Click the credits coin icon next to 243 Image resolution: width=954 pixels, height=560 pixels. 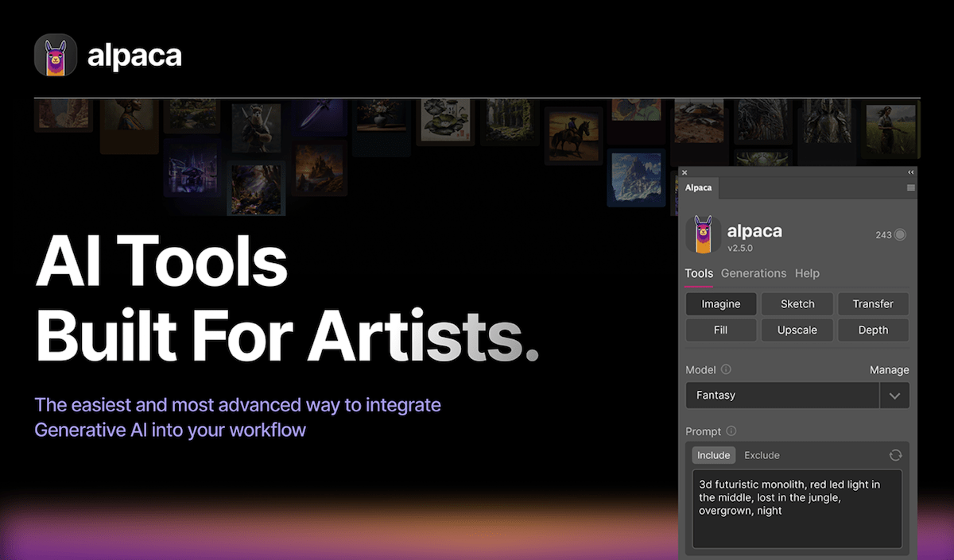(x=900, y=235)
